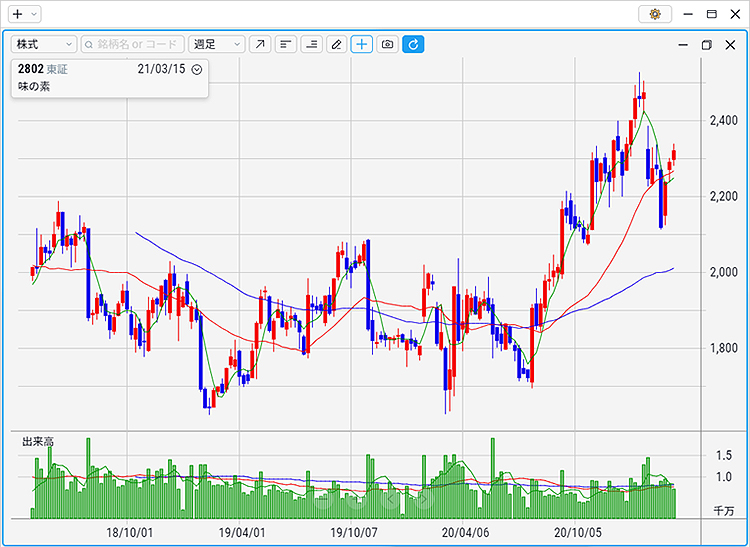Click the 銘柄名 or コード search field
The image size is (750, 547).
[132, 44]
